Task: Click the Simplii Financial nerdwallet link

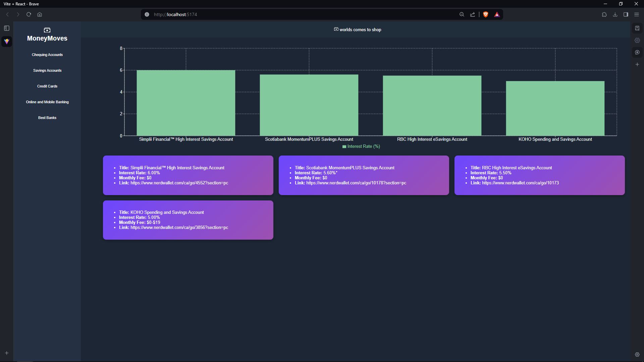Action: pos(179,183)
